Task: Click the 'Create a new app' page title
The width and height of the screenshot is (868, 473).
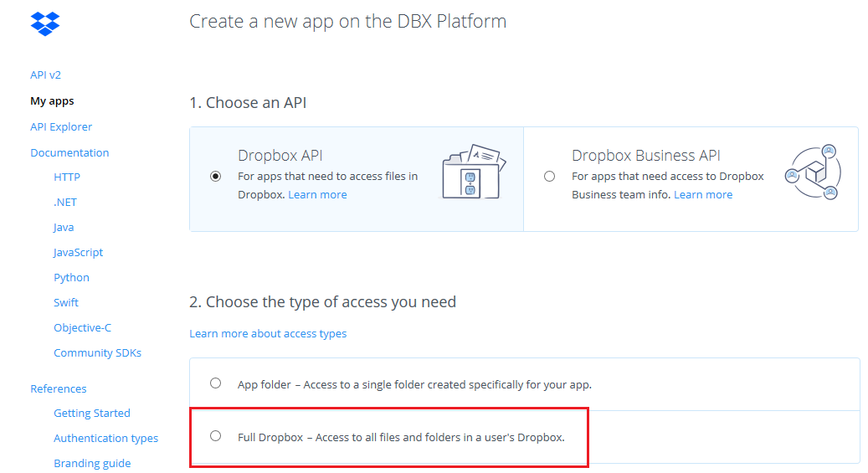Action: [347, 22]
